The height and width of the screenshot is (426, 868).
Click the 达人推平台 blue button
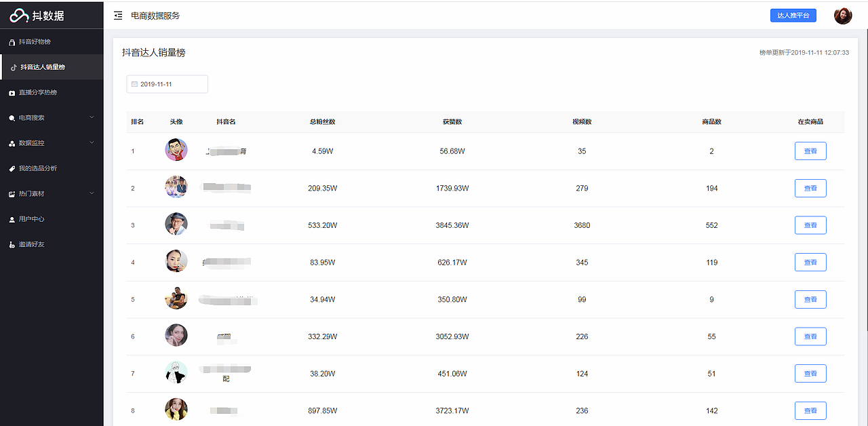tap(793, 16)
